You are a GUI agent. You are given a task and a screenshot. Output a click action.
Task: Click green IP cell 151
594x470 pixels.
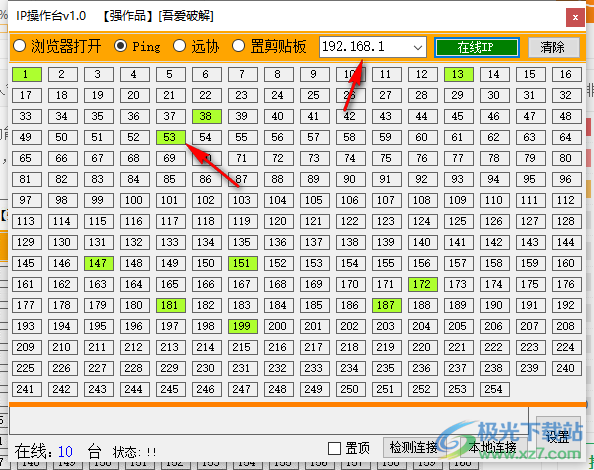242,263
